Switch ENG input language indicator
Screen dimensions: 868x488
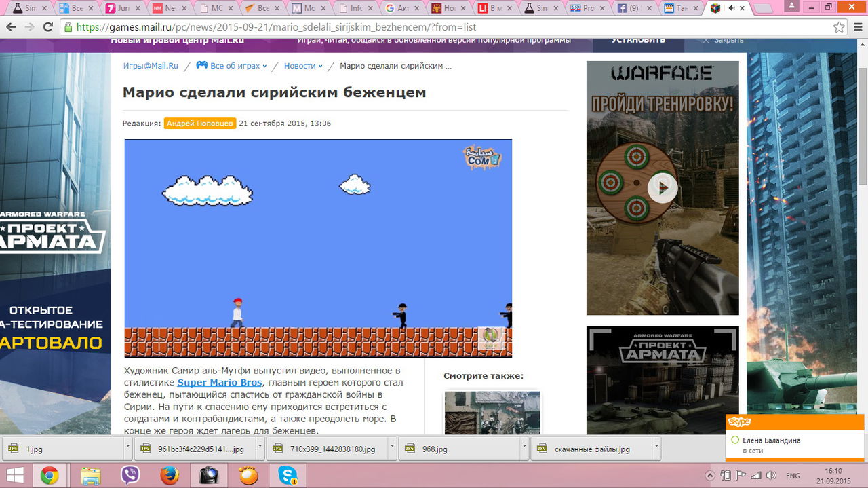[792, 476]
